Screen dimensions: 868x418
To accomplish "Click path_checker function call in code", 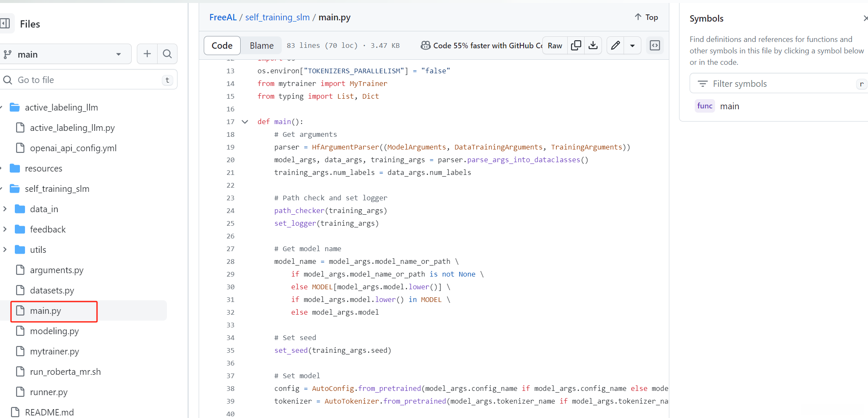I will click(300, 210).
